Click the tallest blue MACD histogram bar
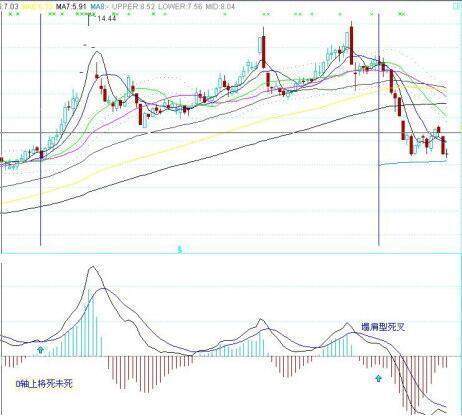The width and height of the screenshot is (462, 420). tap(89, 323)
